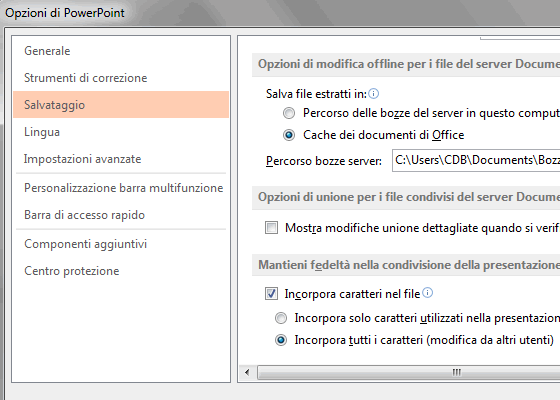Image resolution: width=560 pixels, height=400 pixels.
Task: Select the Salvataggio category
Action: pyautogui.click(x=121, y=105)
